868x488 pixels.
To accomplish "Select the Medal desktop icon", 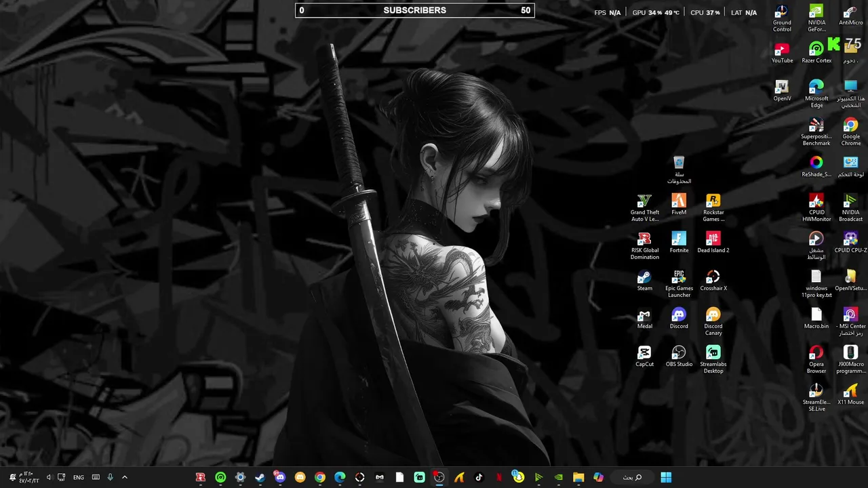I will pos(644,318).
